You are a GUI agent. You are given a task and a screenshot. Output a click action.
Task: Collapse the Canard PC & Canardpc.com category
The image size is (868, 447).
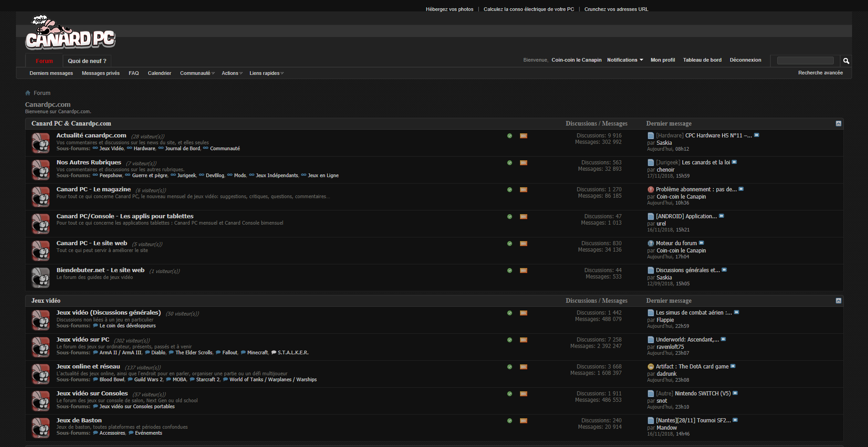pyautogui.click(x=838, y=124)
